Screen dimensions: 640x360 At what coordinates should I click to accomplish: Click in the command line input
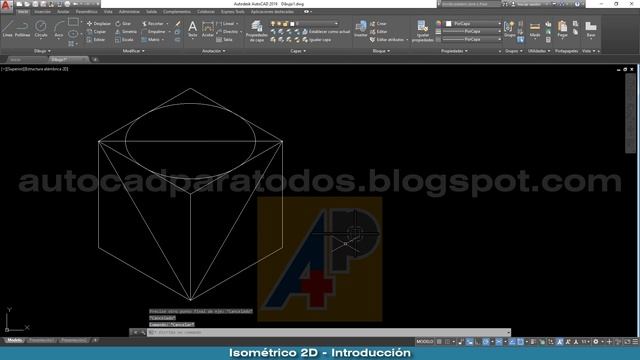tap(329, 332)
